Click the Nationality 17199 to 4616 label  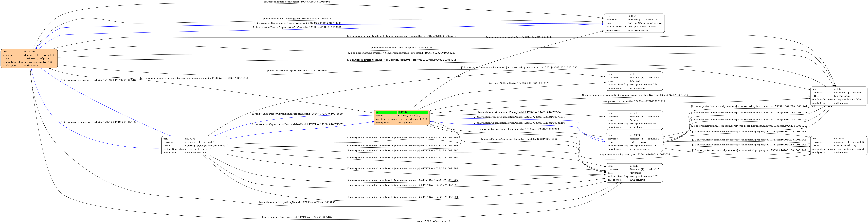(x=297, y=71)
